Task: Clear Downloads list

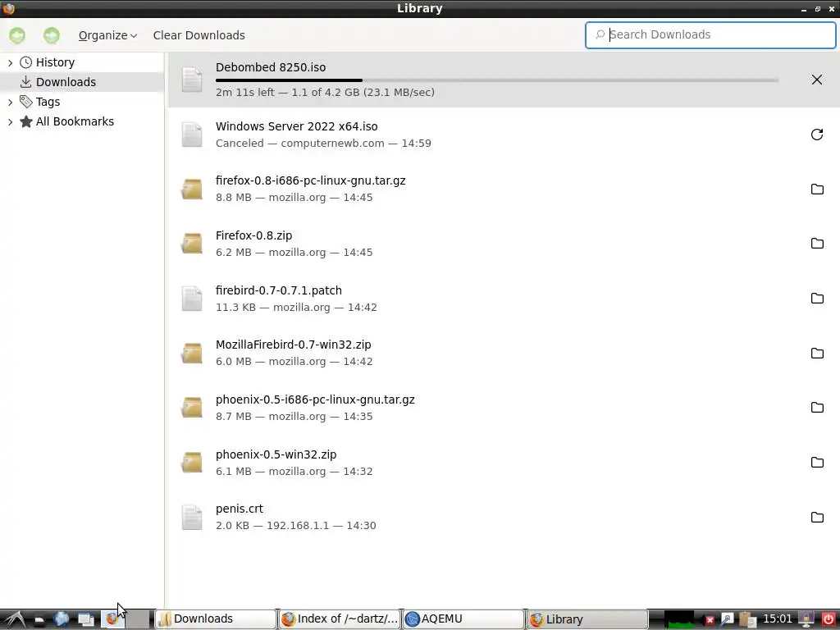Action: pyautogui.click(x=199, y=35)
